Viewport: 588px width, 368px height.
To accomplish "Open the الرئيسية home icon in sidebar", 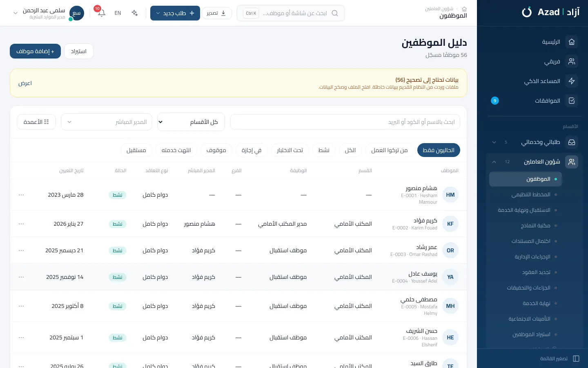I will coord(572,42).
